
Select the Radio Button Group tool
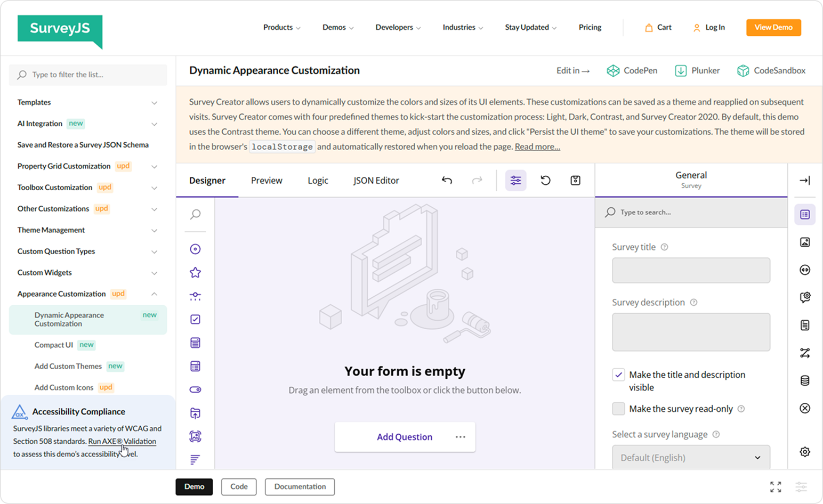point(195,249)
